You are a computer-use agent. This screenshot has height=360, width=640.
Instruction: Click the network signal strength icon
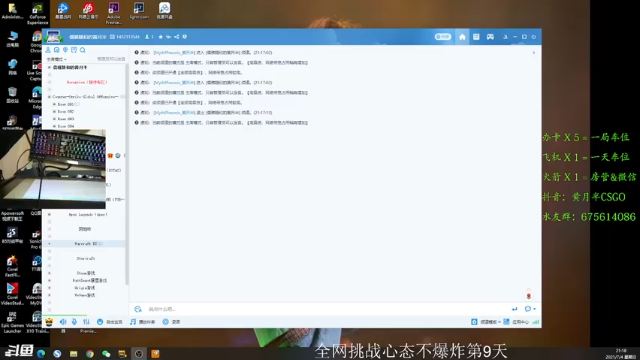pos(536,322)
